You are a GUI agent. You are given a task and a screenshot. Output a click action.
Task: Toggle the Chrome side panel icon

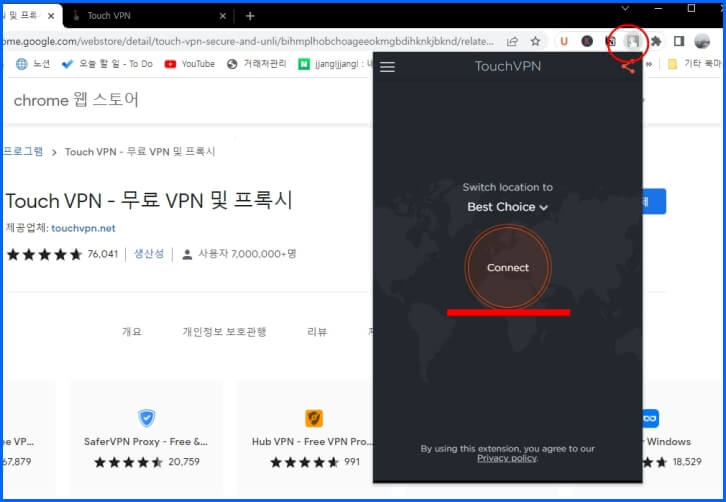pos(679,41)
